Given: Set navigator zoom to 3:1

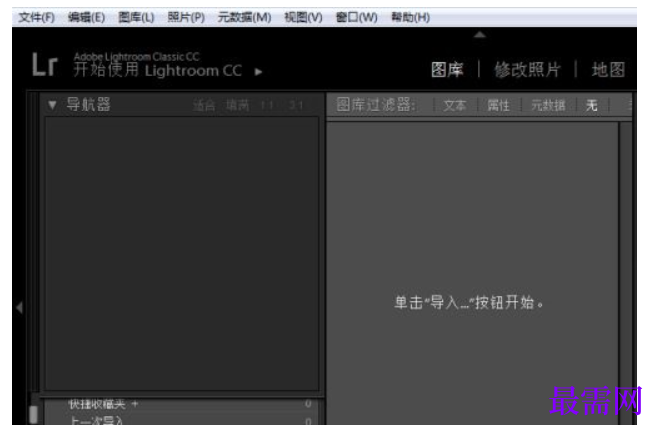Looking at the screenshot, I should (296, 105).
